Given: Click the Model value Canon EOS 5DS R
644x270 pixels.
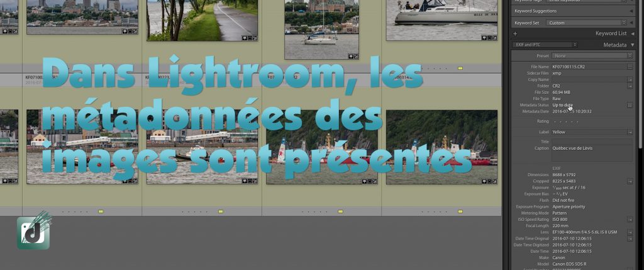Looking at the screenshot, I should point(569,264).
